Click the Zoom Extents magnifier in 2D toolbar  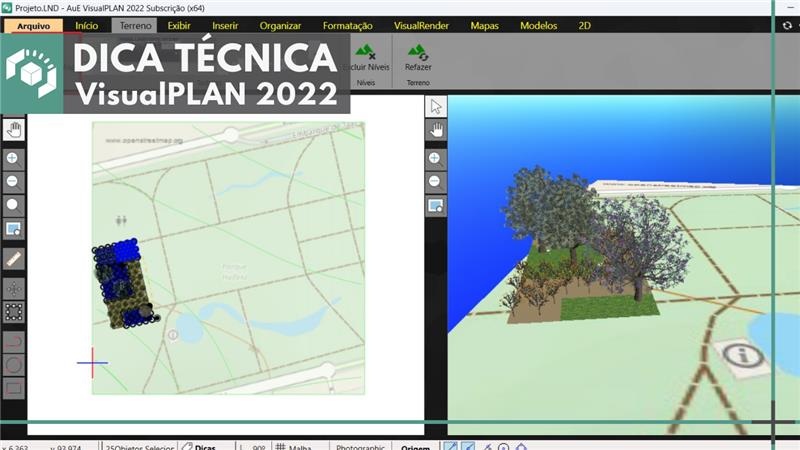(x=13, y=206)
